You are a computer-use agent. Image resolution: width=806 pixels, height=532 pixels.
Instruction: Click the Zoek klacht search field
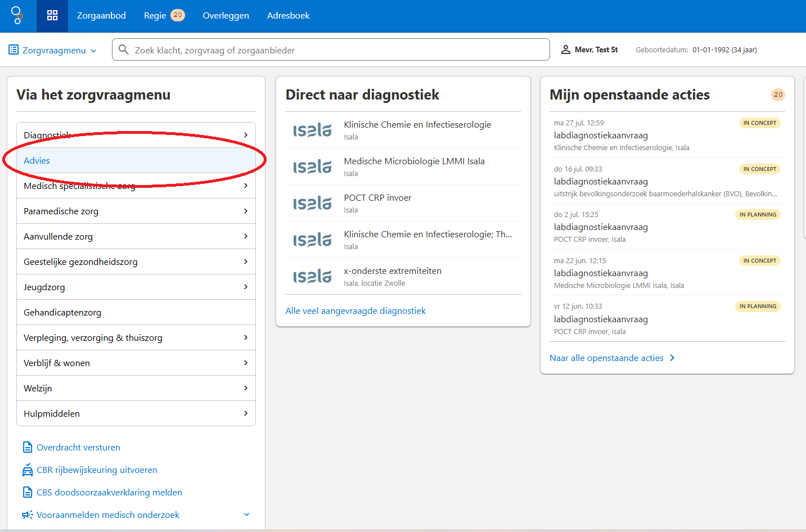[x=331, y=49]
